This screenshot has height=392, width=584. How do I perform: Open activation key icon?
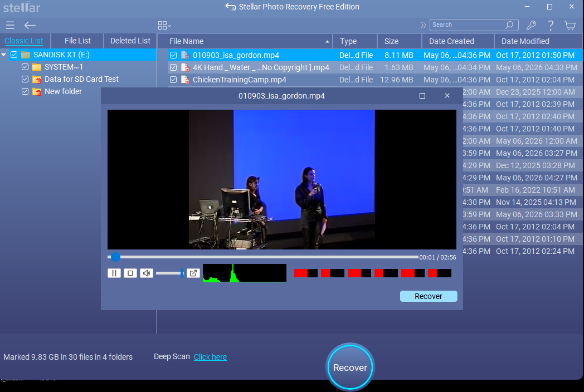coord(531,25)
